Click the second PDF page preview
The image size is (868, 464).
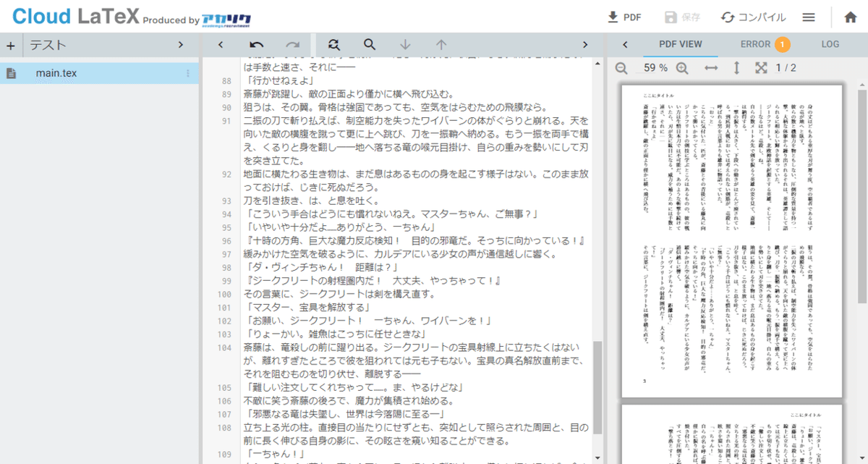[732, 434]
